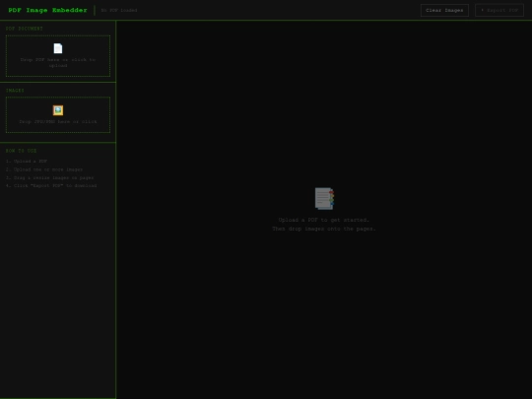Click 'Upload a PDF to get started.' message
The height and width of the screenshot is (399, 532).
(x=324, y=220)
